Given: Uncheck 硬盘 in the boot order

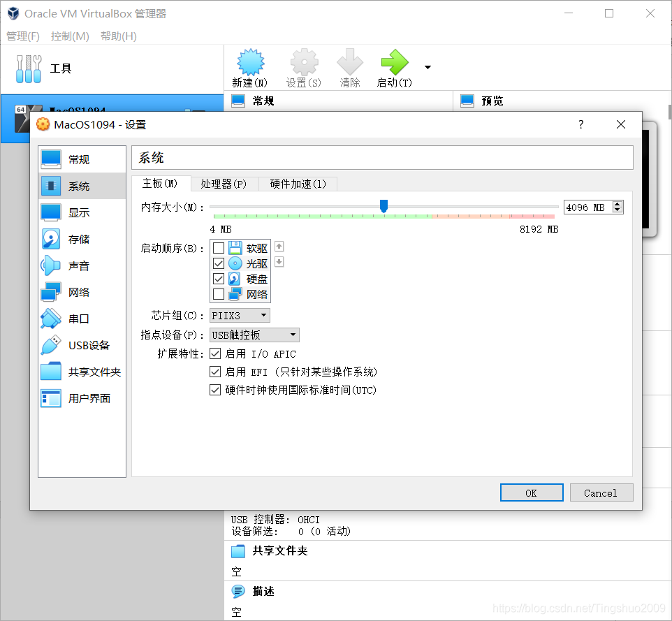Looking at the screenshot, I should pyautogui.click(x=219, y=279).
